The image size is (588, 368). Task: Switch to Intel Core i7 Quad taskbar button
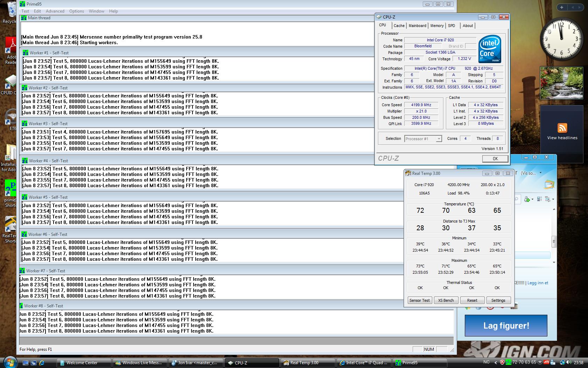(x=364, y=363)
